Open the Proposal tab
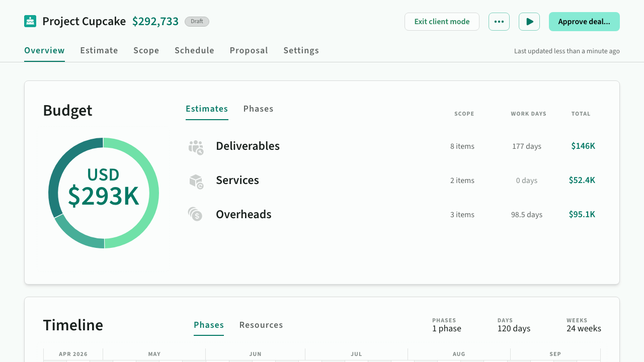Screen dimensions: 644x362 pyautogui.click(x=249, y=50)
